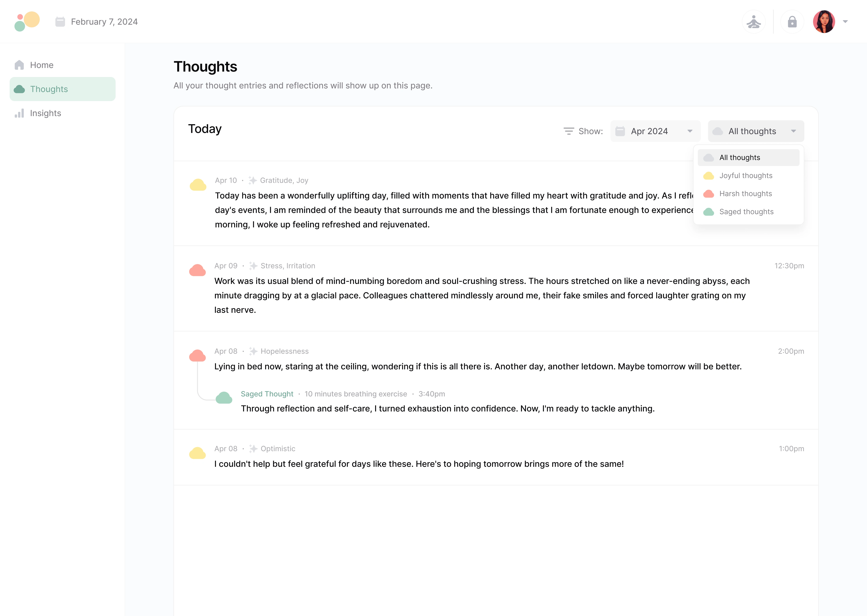Select the Harsh thoughts filter option

click(x=746, y=194)
